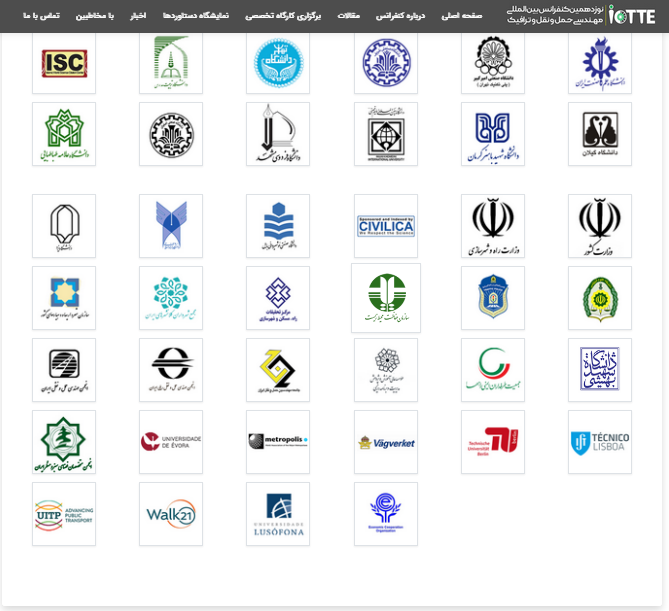Open مقالات menu item
Image resolution: width=669 pixels, height=611 pixels.
pos(349,16)
